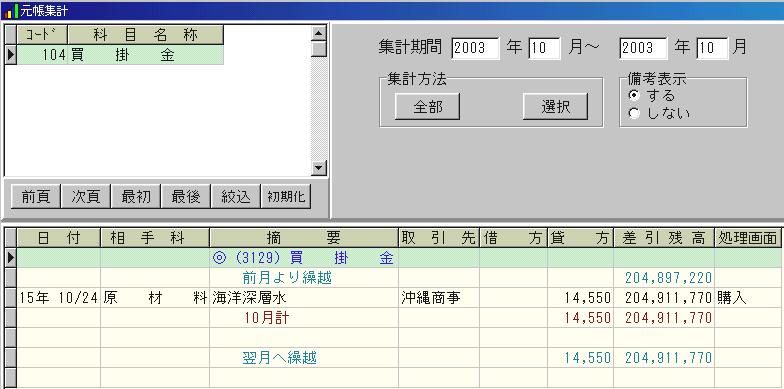
Task: Jump to last record with 最後
Action: (x=186, y=196)
